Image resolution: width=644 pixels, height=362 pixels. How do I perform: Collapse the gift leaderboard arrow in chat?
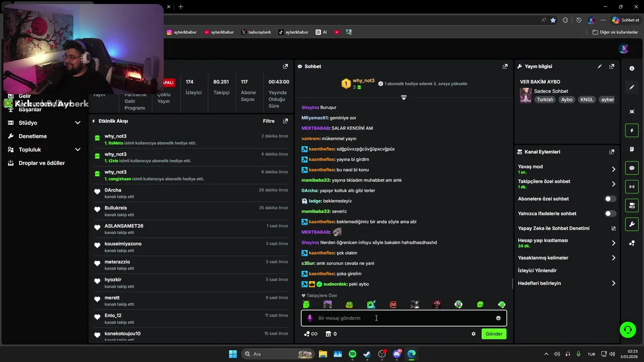tap(404, 97)
